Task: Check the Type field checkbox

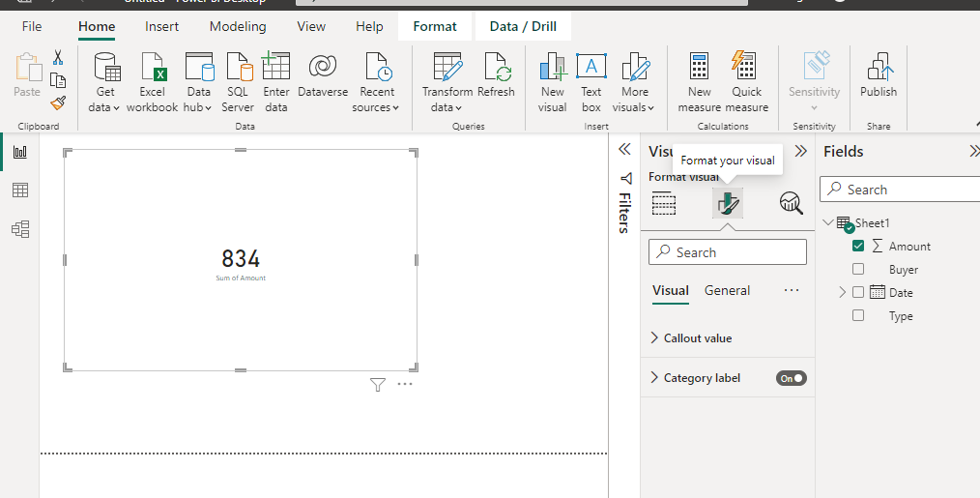Action: click(858, 315)
